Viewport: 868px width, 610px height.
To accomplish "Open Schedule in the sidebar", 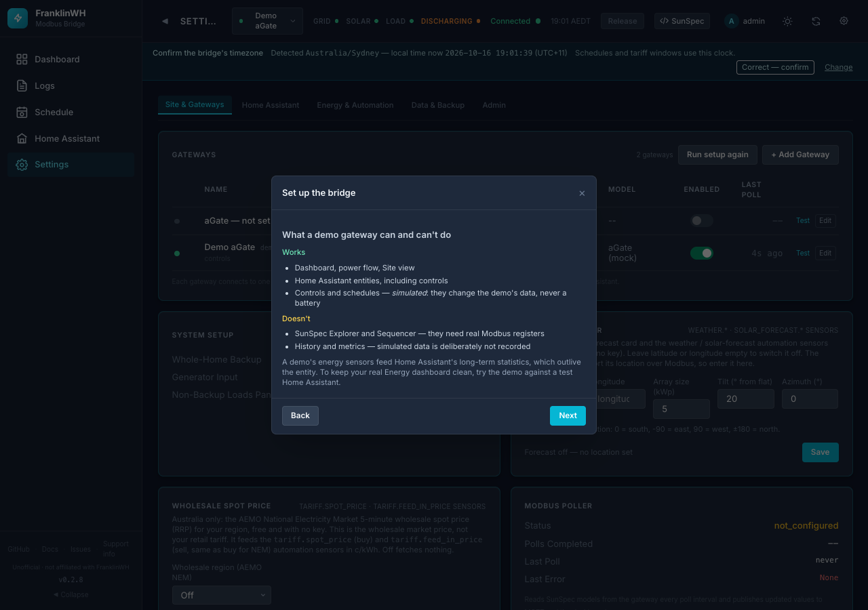I will coord(71,113).
